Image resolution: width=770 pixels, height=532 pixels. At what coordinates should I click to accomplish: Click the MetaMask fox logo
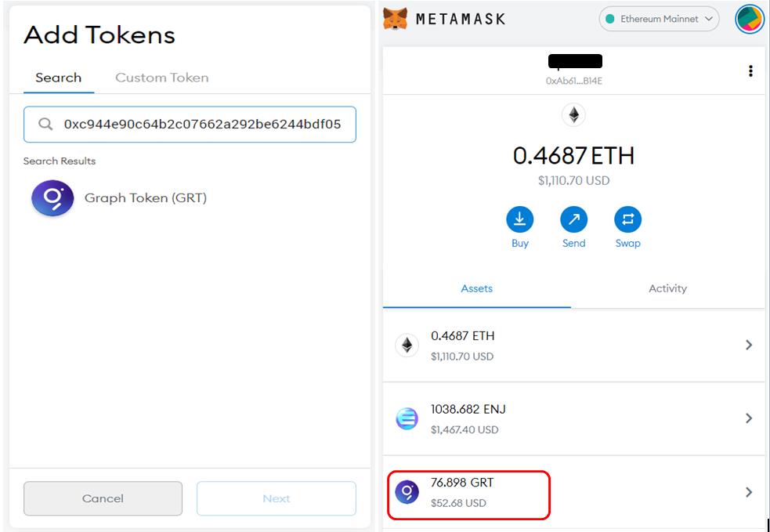396,19
